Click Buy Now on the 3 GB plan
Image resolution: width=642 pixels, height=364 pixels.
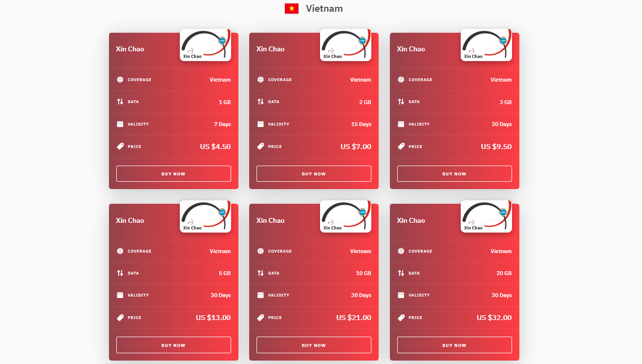tap(454, 174)
